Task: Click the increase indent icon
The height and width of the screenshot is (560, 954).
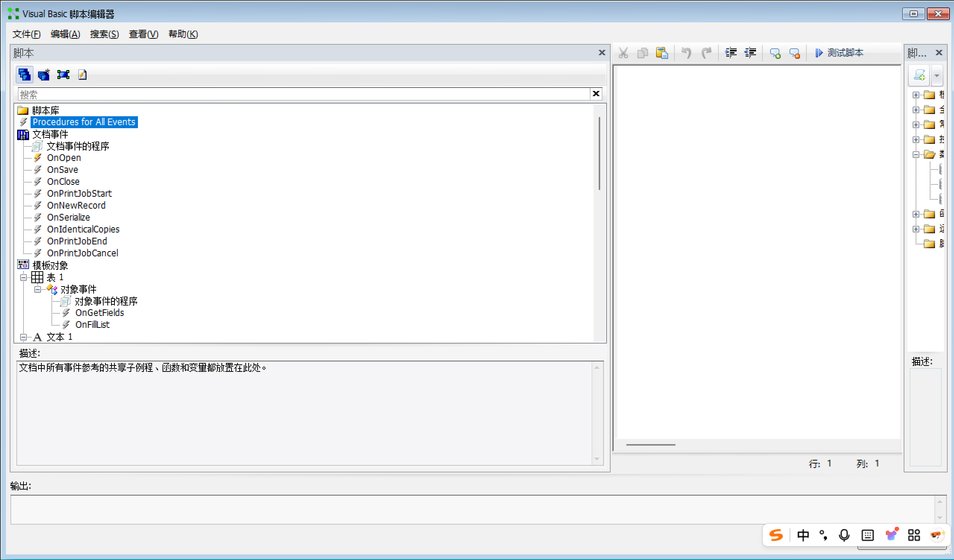Action: [x=730, y=53]
